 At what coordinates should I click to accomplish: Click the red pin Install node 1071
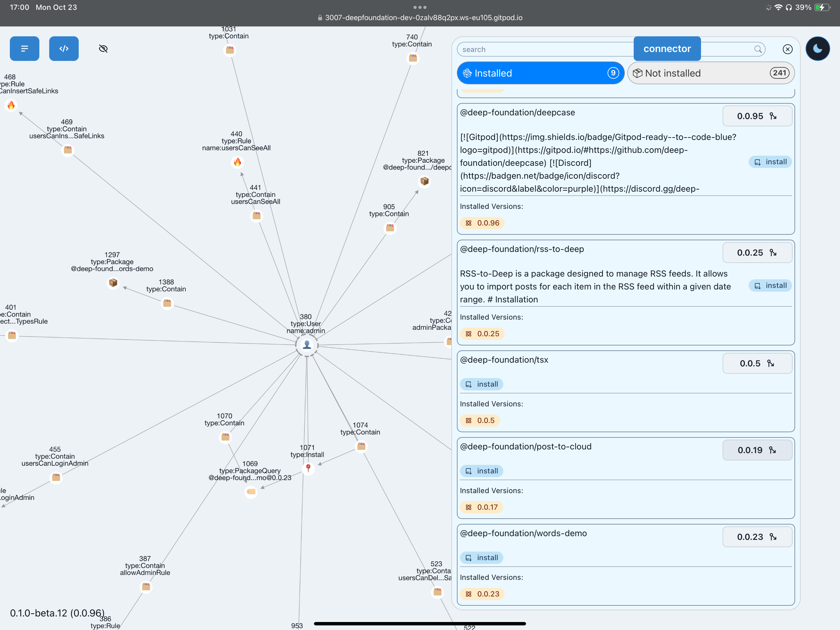pos(308,468)
